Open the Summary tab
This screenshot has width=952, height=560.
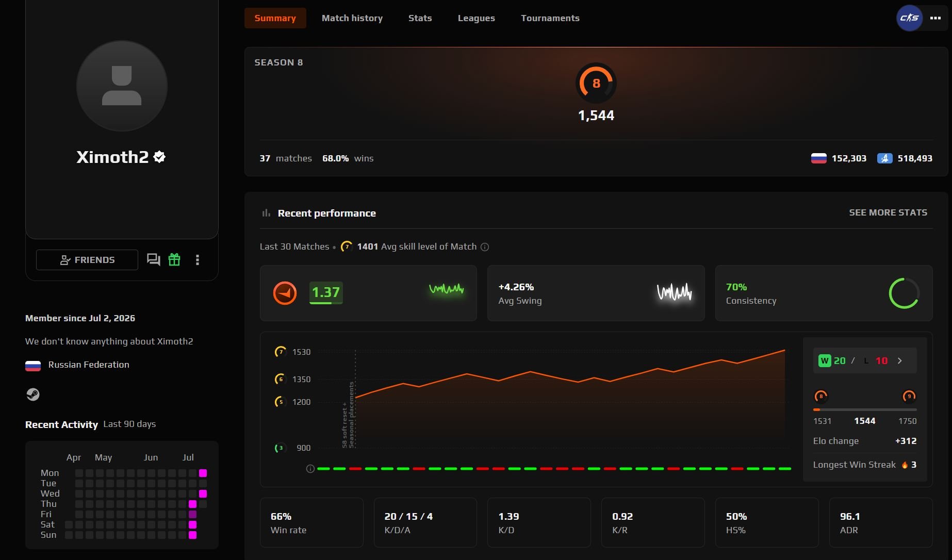275,18
